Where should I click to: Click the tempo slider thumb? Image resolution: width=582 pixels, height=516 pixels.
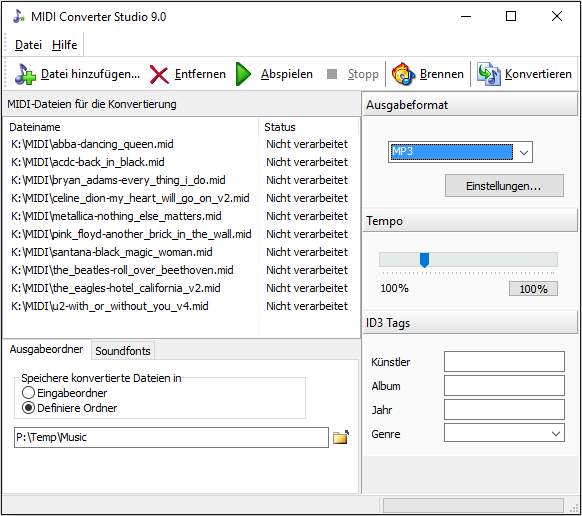tap(424, 260)
